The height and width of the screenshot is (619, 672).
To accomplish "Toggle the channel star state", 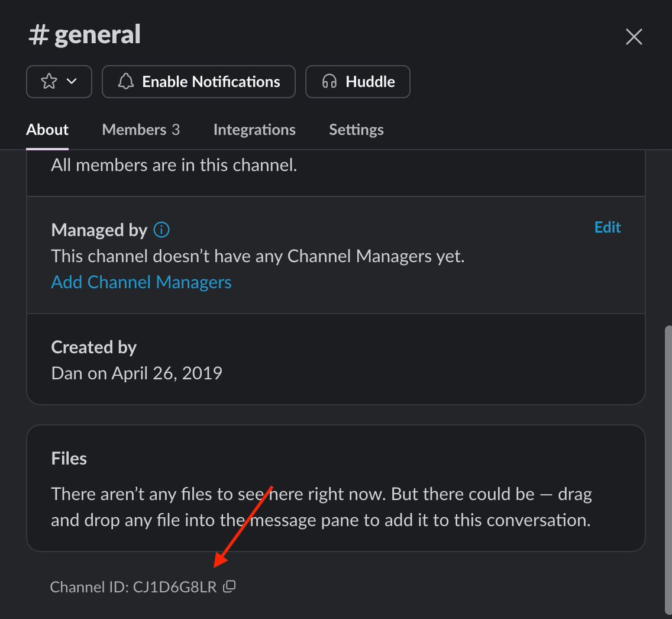I will (x=50, y=81).
